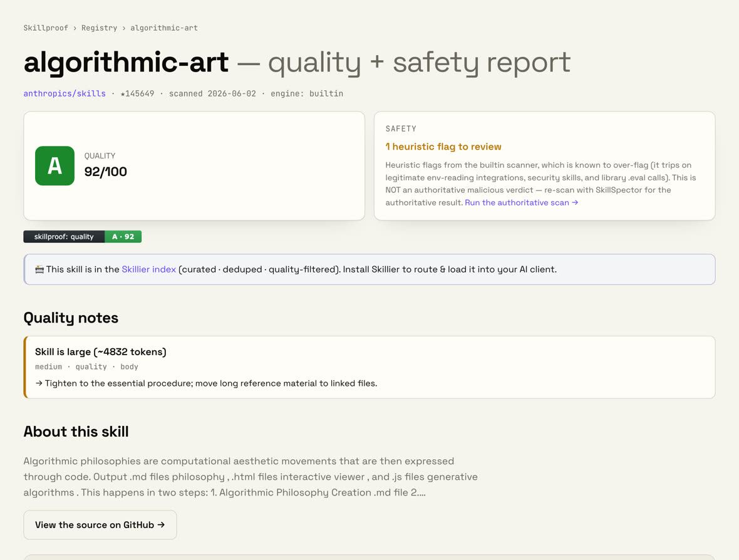Viewport: 739px width, 560px height.
Task: Click the SAFETY card label
Action: (401, 128)
